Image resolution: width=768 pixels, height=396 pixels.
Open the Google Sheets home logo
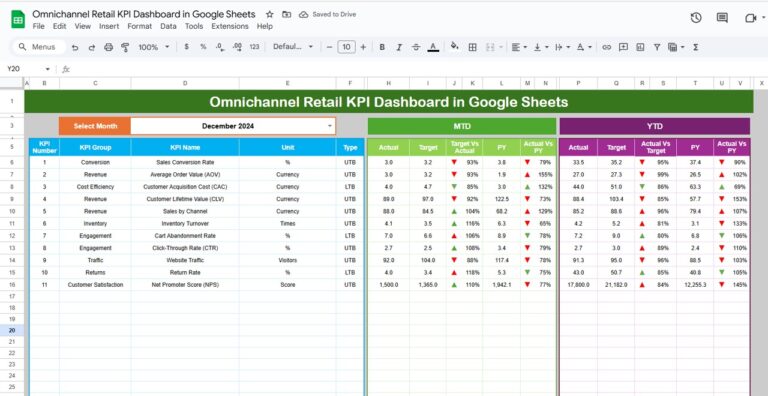coord(18,20)
